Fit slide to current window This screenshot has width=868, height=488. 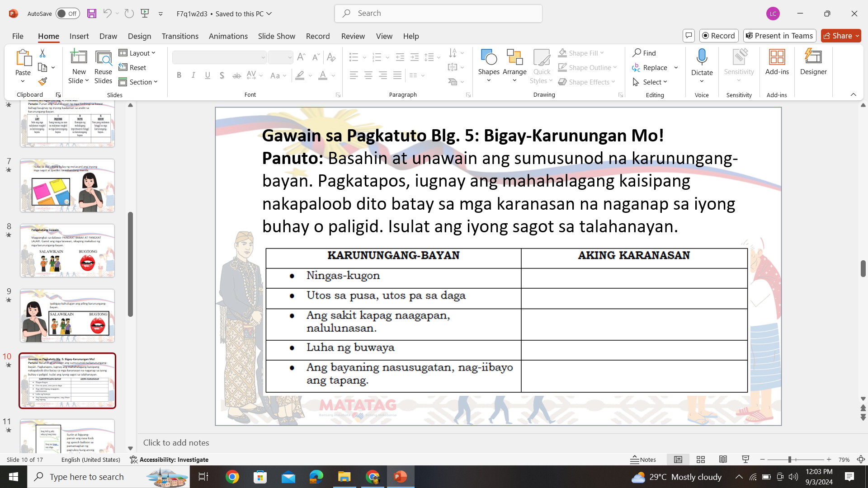pyautogui.click(x=861, y=460)
